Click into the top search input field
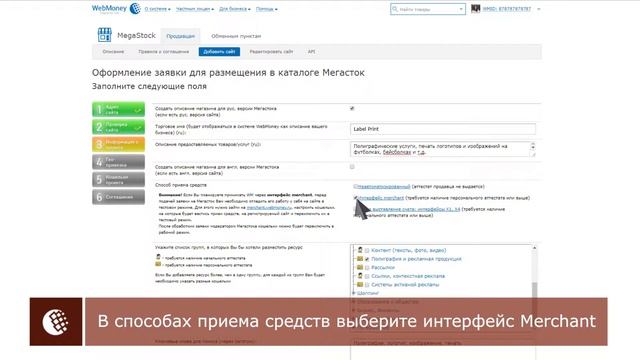Viewport: 640px width, 360px height. [x=428, y=9]
